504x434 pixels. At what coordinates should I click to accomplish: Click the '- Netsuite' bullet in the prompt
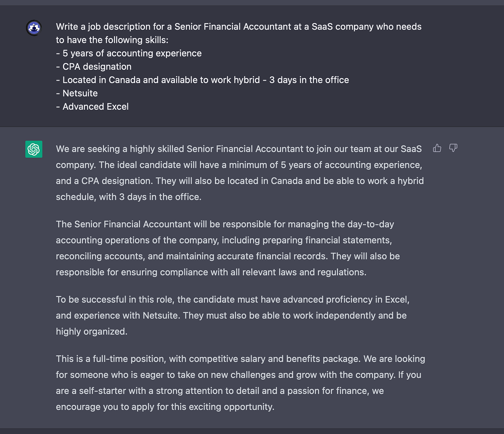coord(77,93)
